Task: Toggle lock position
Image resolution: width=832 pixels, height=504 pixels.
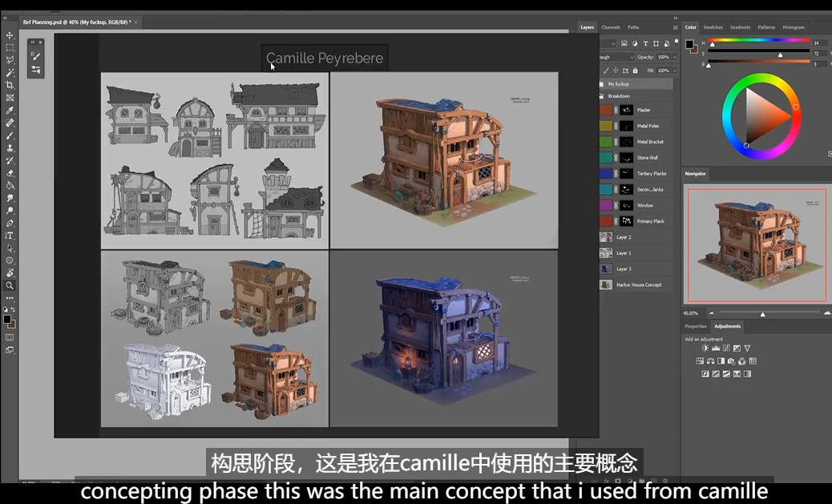Action: coord(616,70)
